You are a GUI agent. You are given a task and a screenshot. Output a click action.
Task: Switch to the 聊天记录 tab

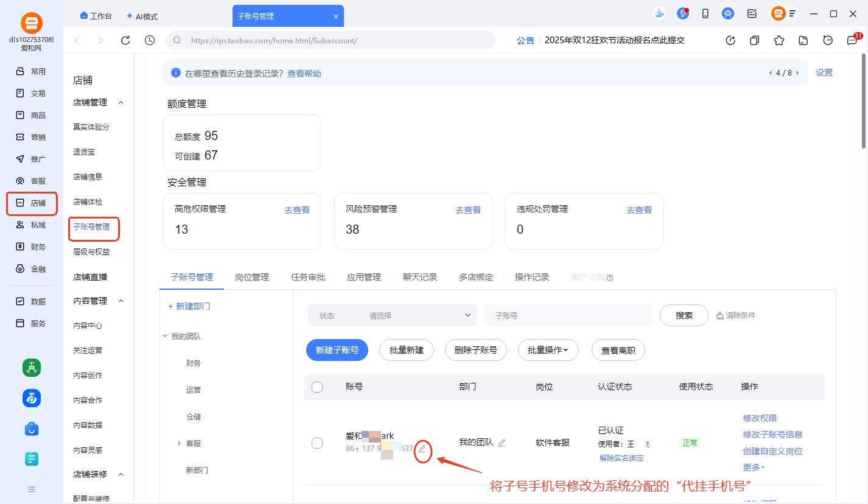(420, 277)
